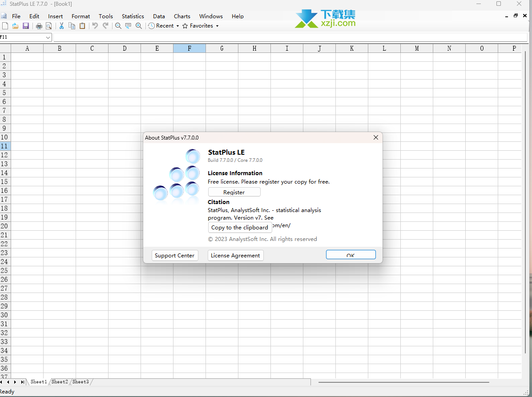Viewport: 532px width, 397px height.
Task: Switch to the Sheet2 tab
Action: 60,382
